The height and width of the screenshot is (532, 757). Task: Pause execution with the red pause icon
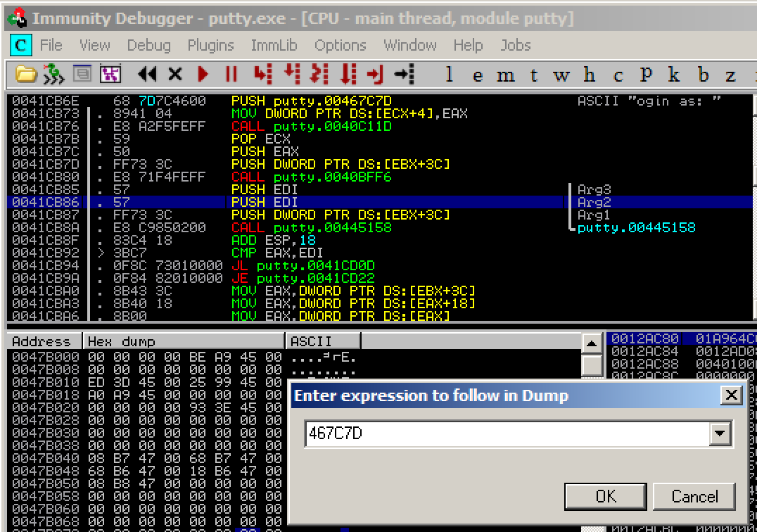coord(231,75)
